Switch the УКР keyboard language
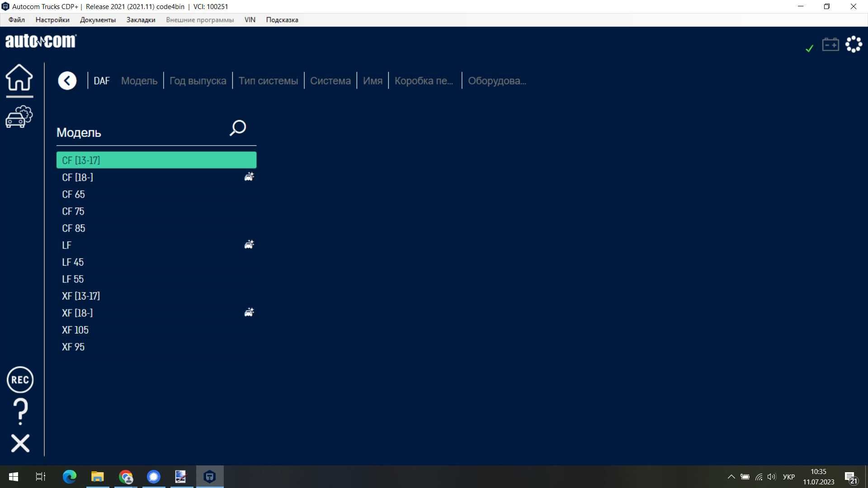 (789, 477)
